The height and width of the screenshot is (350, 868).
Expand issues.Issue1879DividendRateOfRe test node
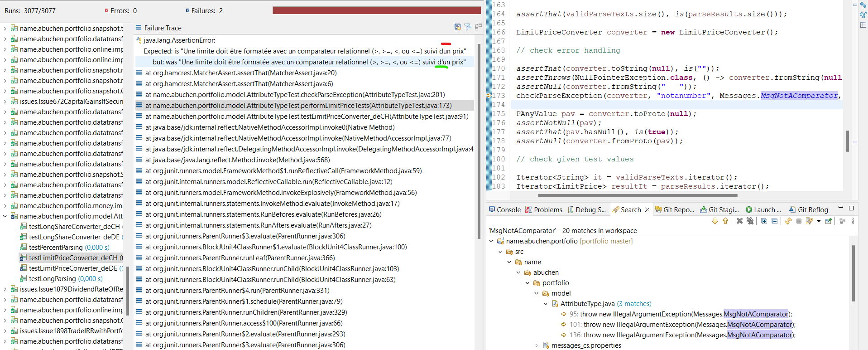pyautogui.click(x=5, y=289)
